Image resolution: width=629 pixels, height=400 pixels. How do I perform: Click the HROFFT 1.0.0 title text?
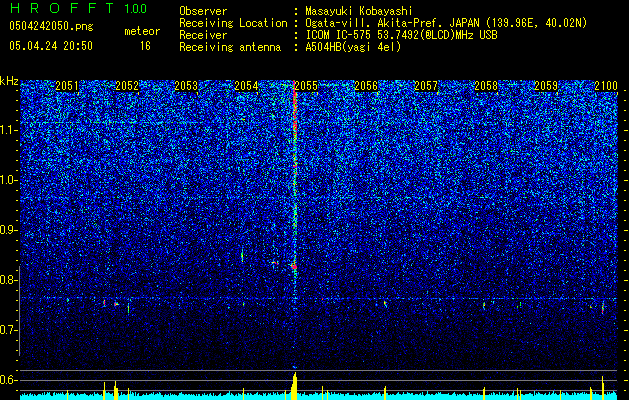[78, 8]
